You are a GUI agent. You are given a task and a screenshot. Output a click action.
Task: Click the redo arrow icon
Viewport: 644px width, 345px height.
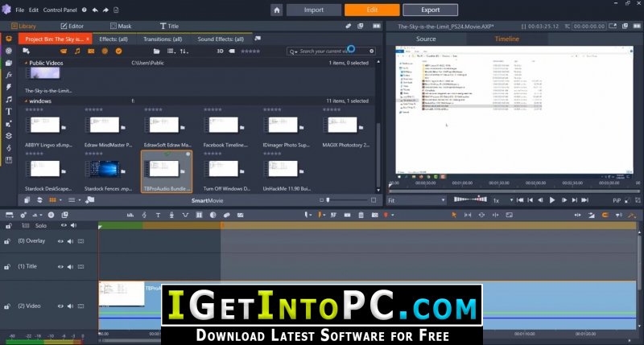tap(105, 10)
